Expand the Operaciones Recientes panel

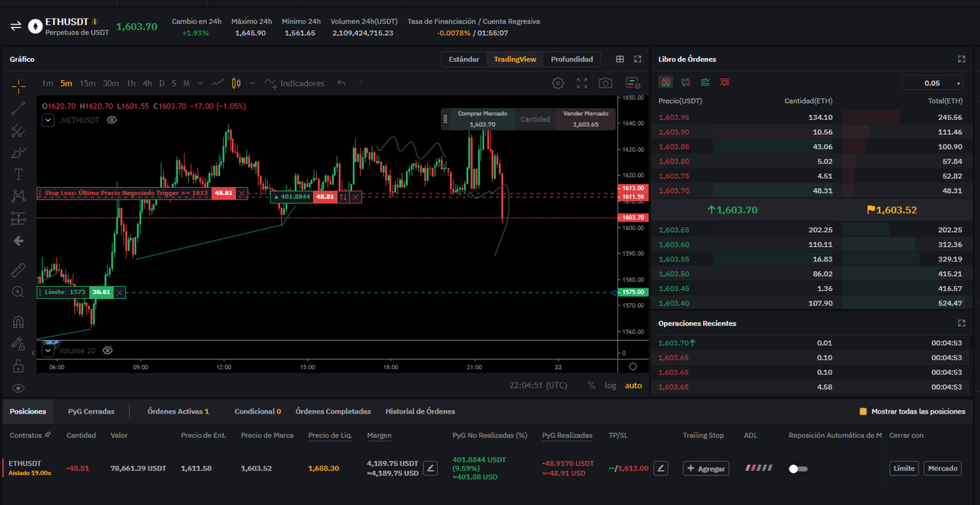(961, 324)
